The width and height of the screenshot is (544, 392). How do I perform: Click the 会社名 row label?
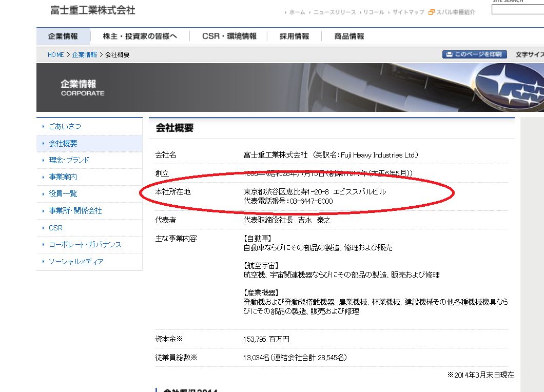coord(165,155)
